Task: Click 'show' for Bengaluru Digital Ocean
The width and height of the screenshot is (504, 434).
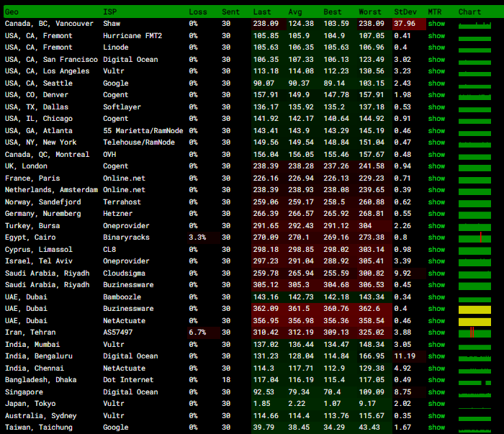Action: (x=436, y=356)
